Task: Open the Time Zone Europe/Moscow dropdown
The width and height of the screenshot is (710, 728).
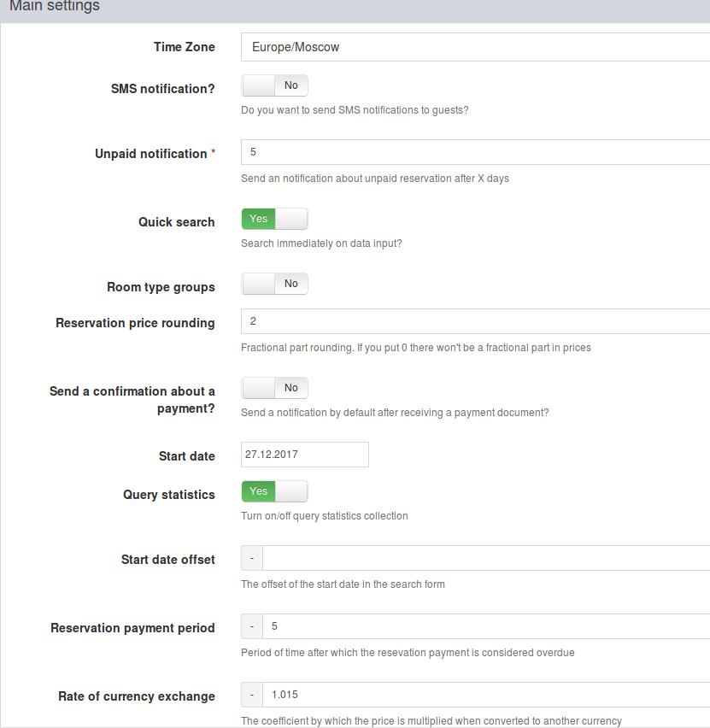Action: (476, 47)
